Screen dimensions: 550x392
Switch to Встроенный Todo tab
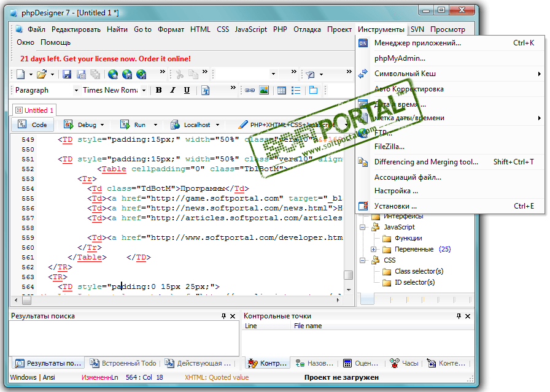pos(123,363)
